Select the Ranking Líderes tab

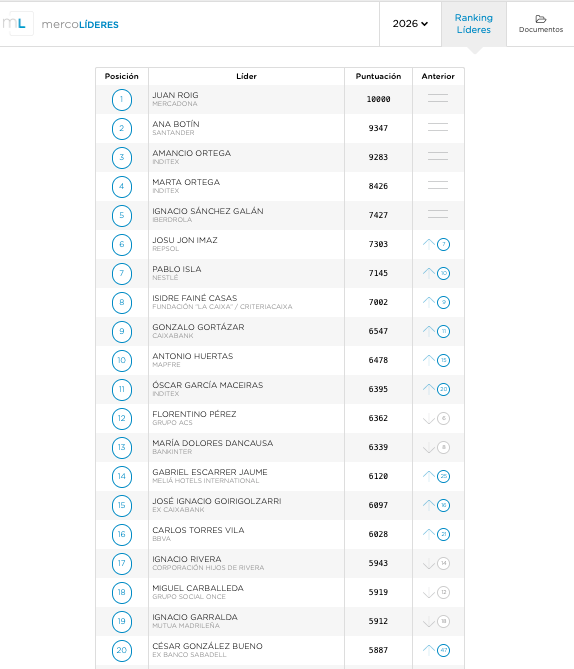click(x=474, y=24)
